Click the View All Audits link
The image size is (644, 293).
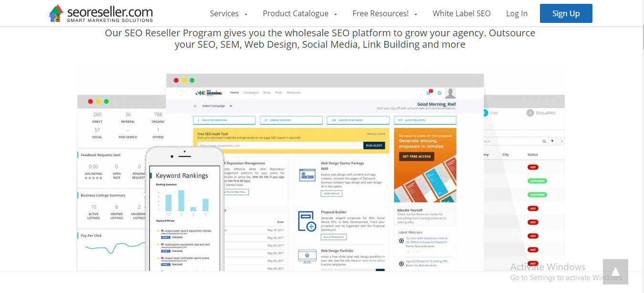tap(376, 134)
